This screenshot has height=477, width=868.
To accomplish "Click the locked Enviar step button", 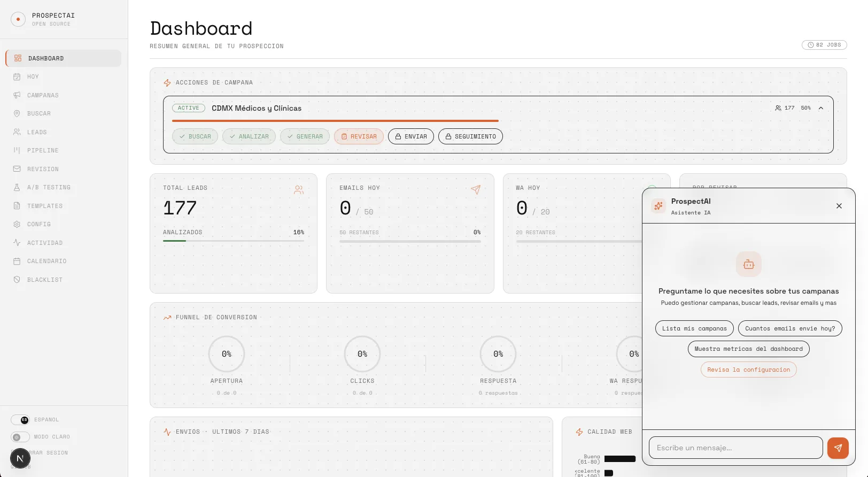I will [x=411, y=136].
